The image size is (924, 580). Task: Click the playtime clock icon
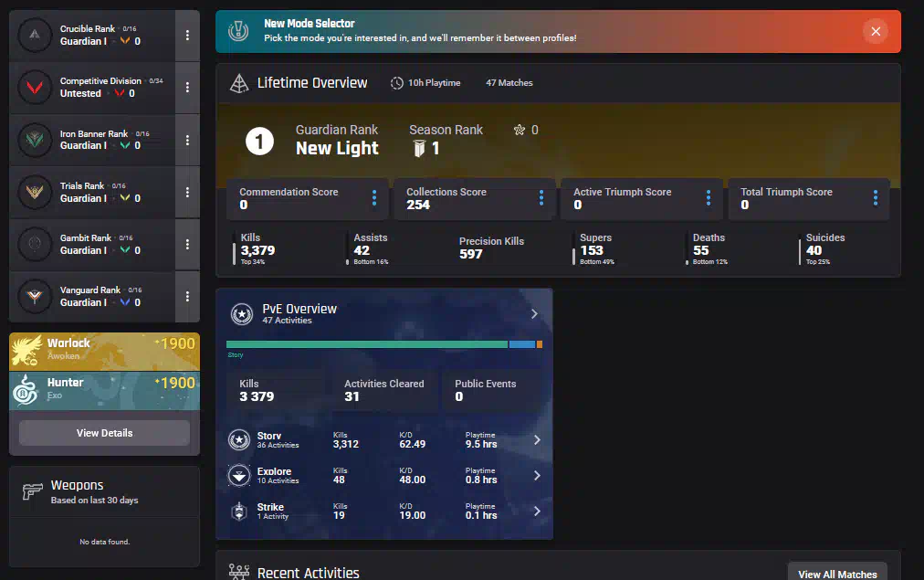click(396, 83)
